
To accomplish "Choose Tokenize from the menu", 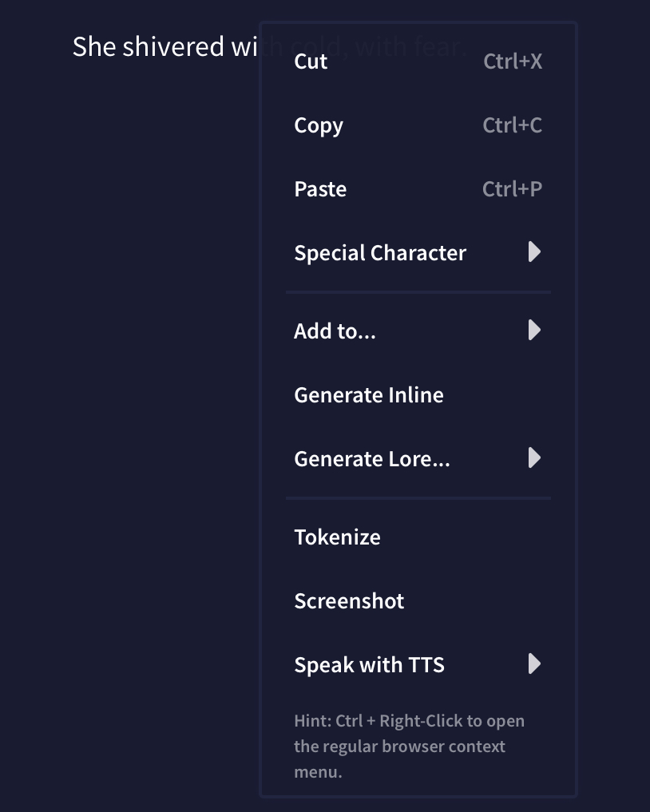I will click(337, 537).
